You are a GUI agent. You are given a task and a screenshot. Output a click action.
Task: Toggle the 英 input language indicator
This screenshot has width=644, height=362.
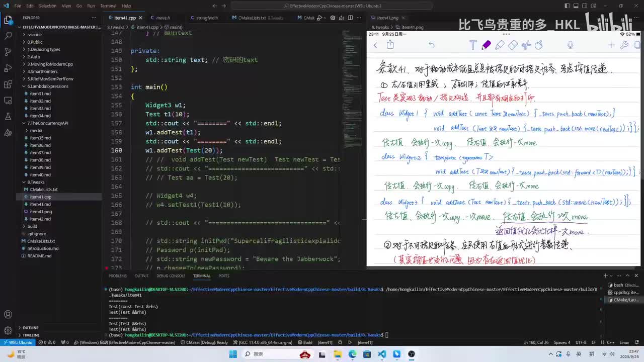pyautogui.click(x=579, y=354)
